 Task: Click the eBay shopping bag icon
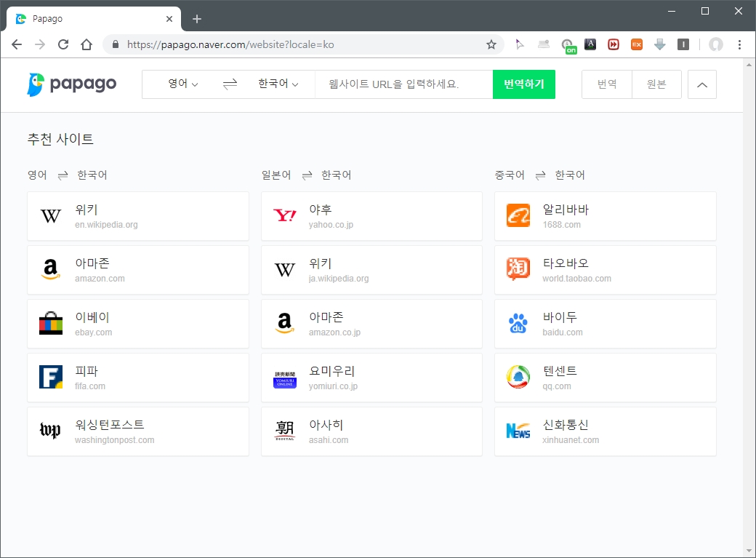click(51, 324)
